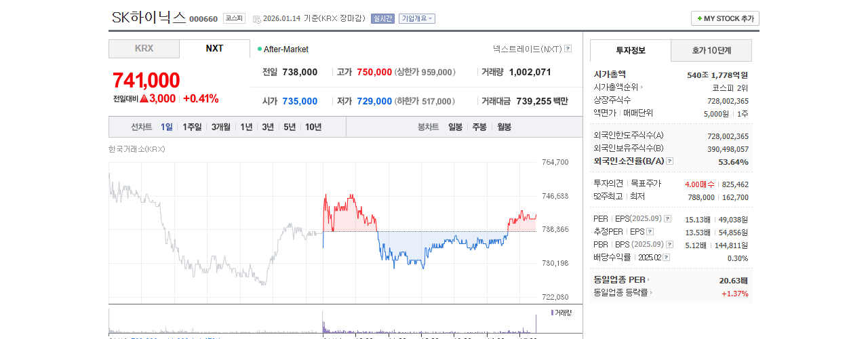This screenshot has width=868, height=339.
Task: Select the 1일 line chart period
Action: coord(167,127)
